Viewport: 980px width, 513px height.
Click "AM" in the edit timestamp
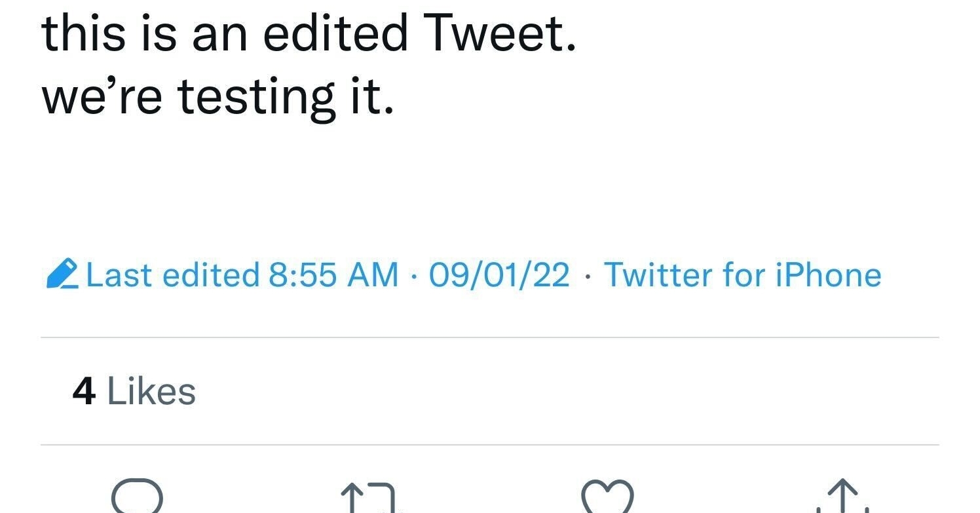click(x=373, y=275)
